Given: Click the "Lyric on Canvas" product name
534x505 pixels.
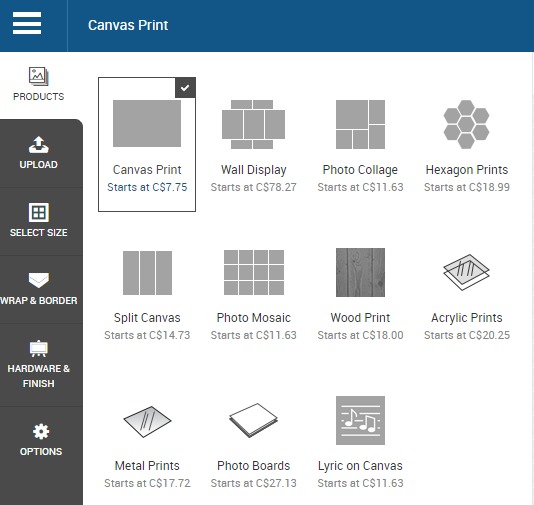Looking at the screenshot, I should (x=360, y=466).
